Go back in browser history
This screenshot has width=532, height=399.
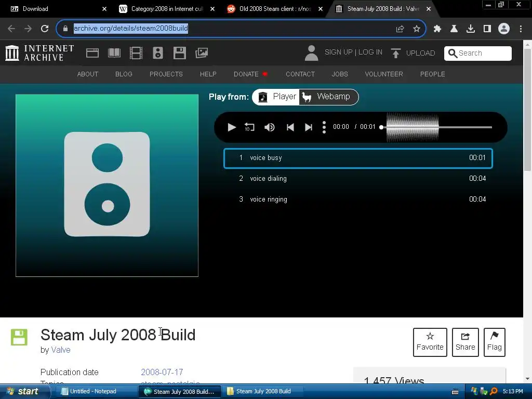(11, 29)
